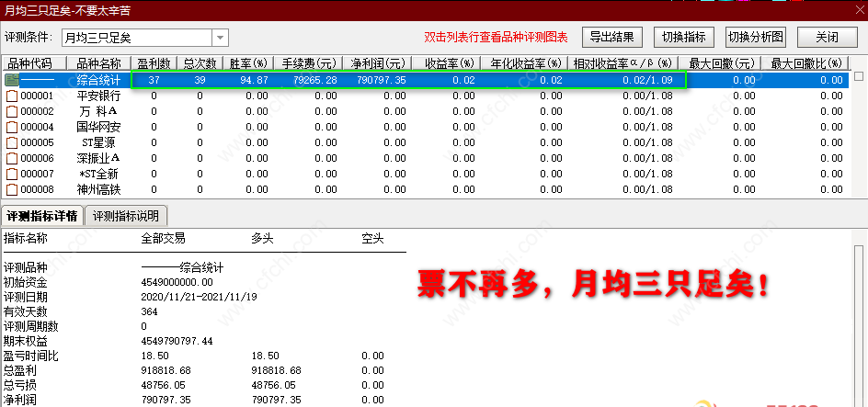Sort by the 收益率(%) column header

(x=447, y=63)
